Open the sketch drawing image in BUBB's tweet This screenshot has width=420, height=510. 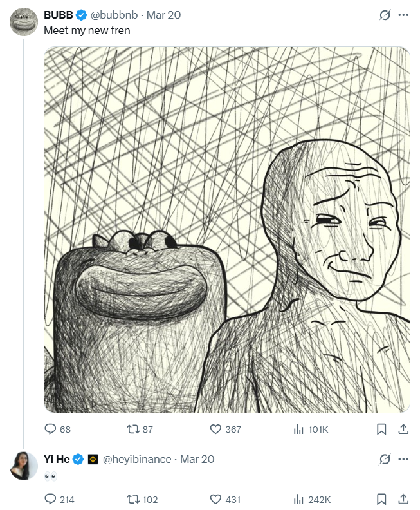[226, 229]
